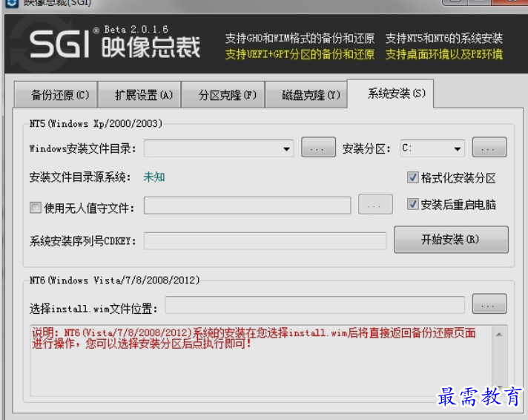The height and width of the screenshot is (420, 528).
Task: Focus the 系统安装序列号CDKEY input field
Action: (265, 240)
